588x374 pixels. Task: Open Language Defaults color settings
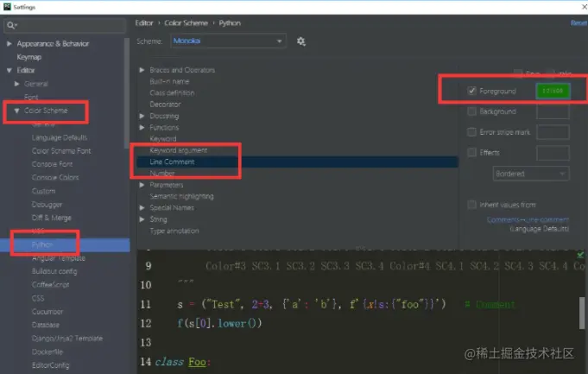[x=60, y=137]
